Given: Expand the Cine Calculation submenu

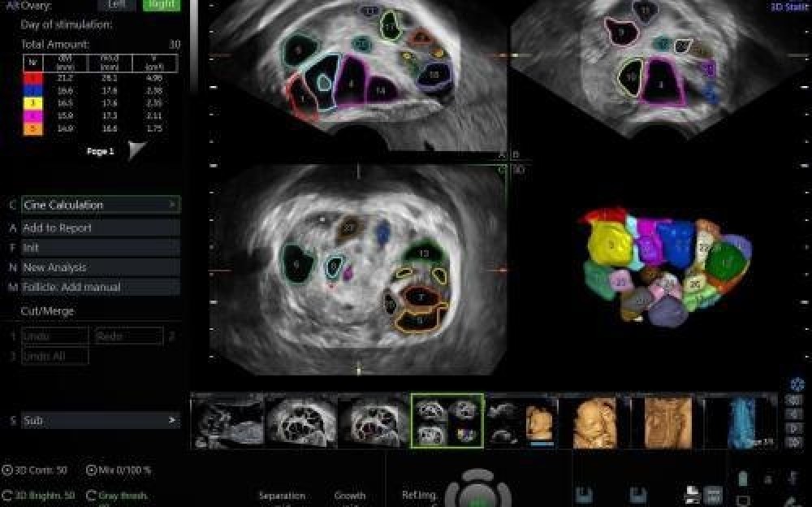Looking at the screenshot, I should pyautogui.click(x=172, y=206).
